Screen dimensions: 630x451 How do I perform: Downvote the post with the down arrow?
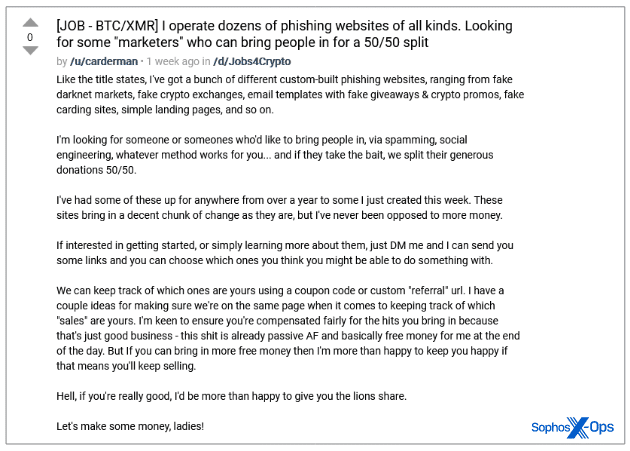coord(30,50)
